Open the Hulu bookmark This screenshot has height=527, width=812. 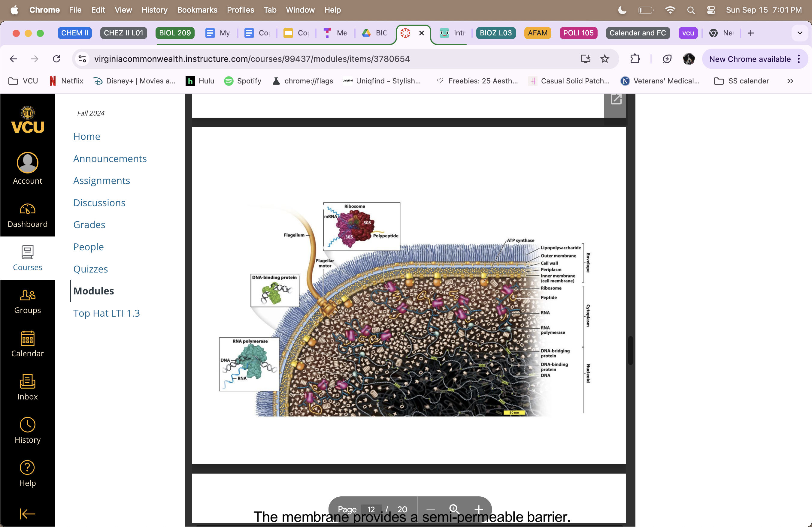click(200, 81)
